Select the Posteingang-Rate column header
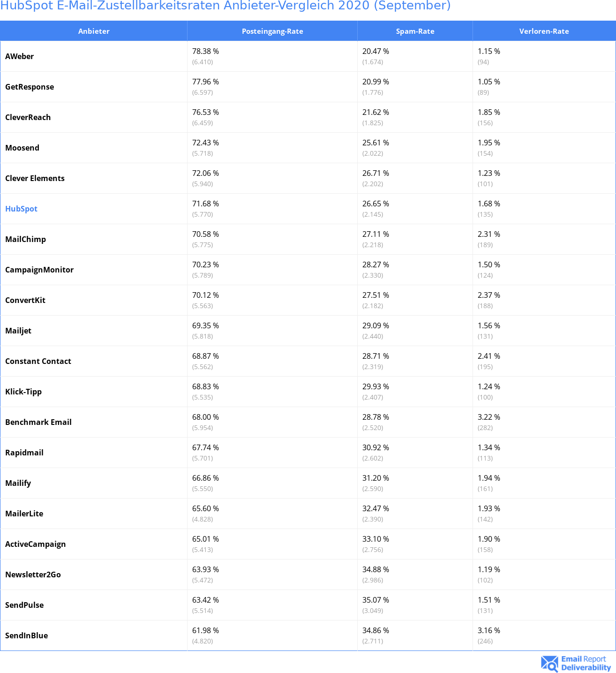616x673 pixels. pos(272,31)
